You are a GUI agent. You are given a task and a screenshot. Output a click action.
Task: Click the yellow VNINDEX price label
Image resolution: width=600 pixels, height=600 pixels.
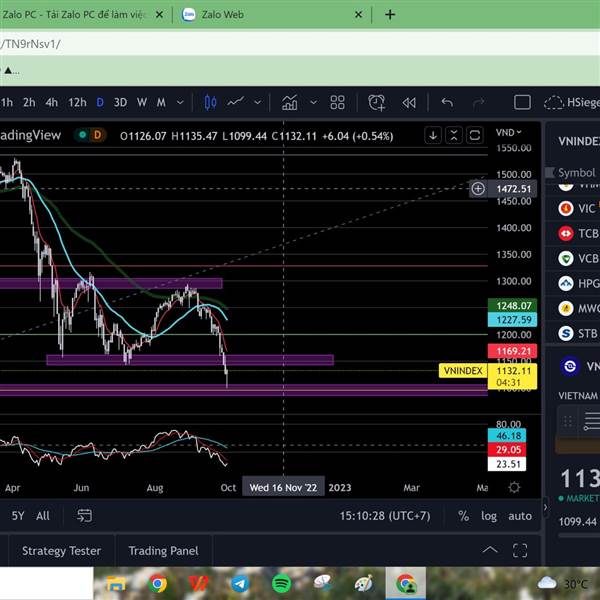click(463, 370)
